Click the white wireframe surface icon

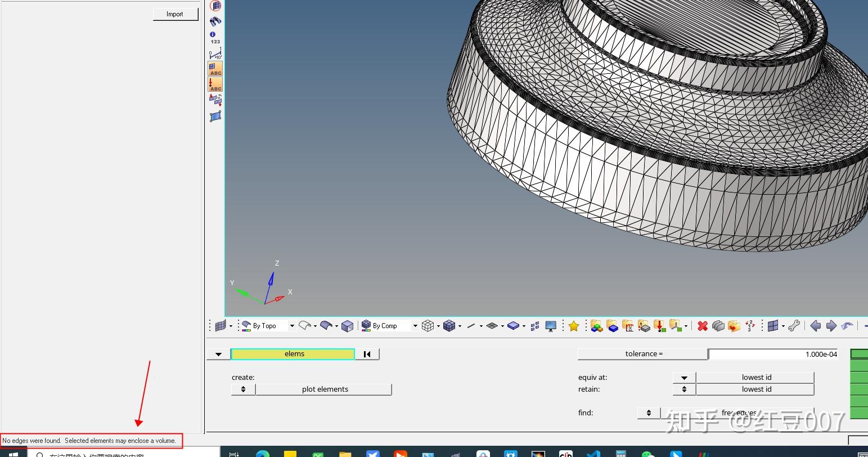coord(305,325)
